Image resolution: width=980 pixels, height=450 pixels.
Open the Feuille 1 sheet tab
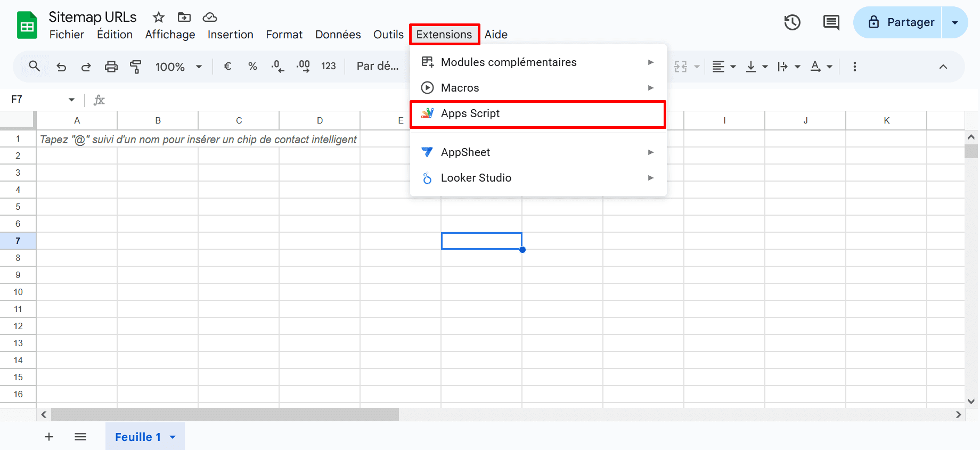tap(138, 437)
